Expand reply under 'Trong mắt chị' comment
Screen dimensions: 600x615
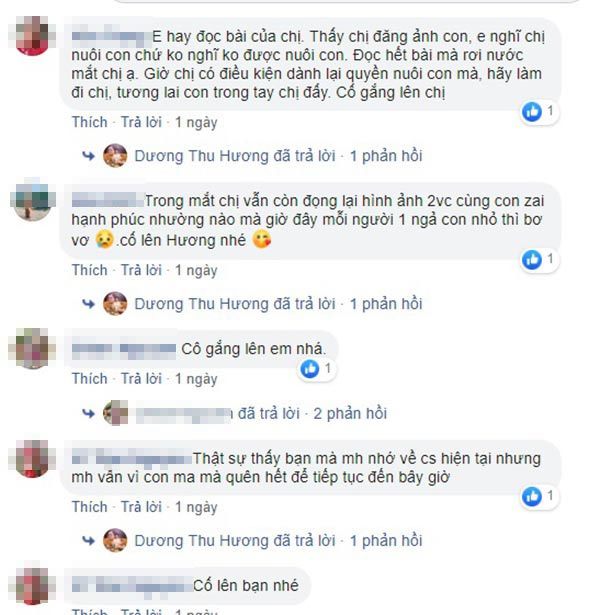[278, 304]
